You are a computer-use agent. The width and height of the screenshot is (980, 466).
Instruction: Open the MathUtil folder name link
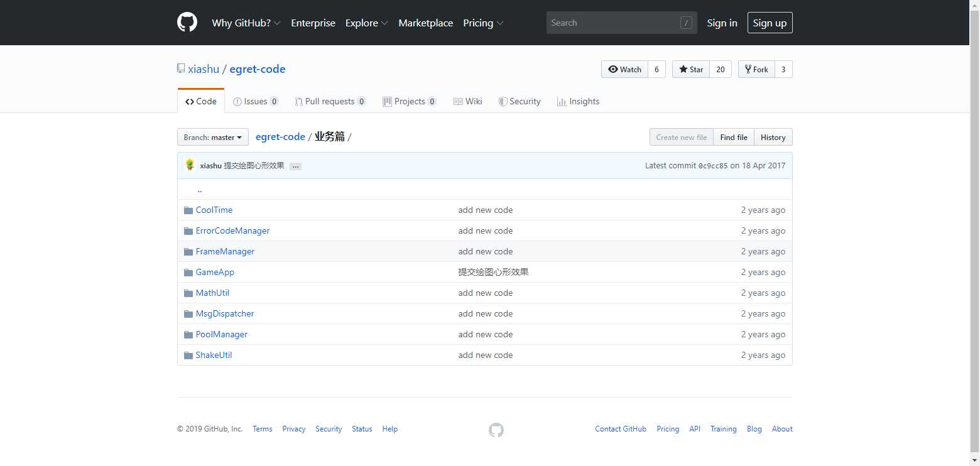click(x=213, y=293)
